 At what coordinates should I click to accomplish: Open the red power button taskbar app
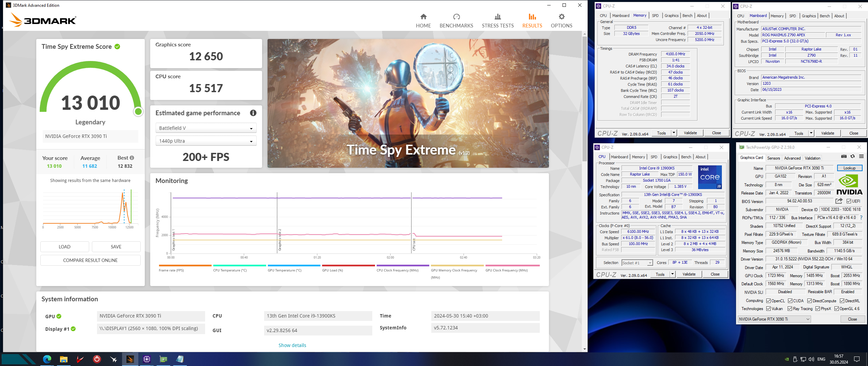coord(97,359)
